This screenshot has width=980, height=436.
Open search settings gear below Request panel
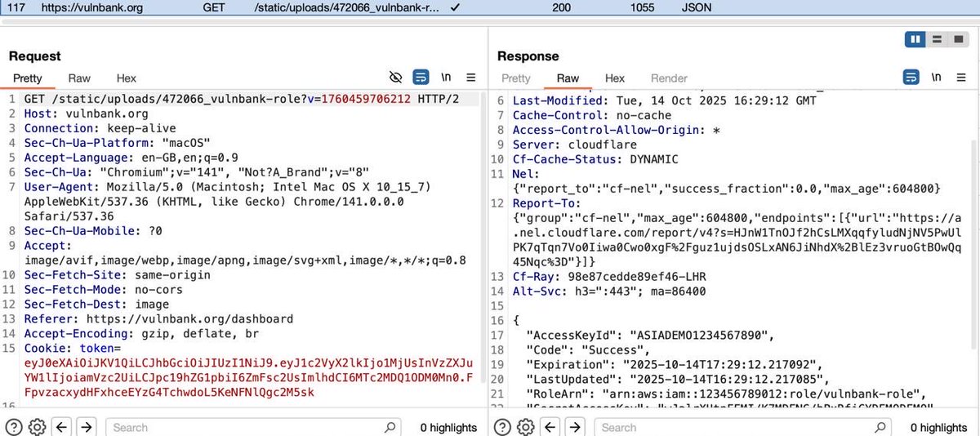37,426
